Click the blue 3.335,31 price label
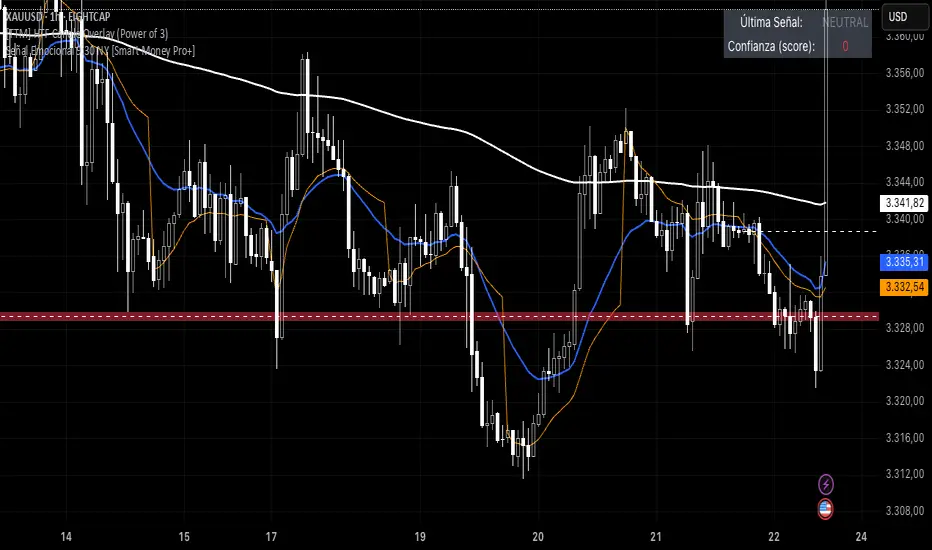932x550 pixels. [x=904, y=262]
